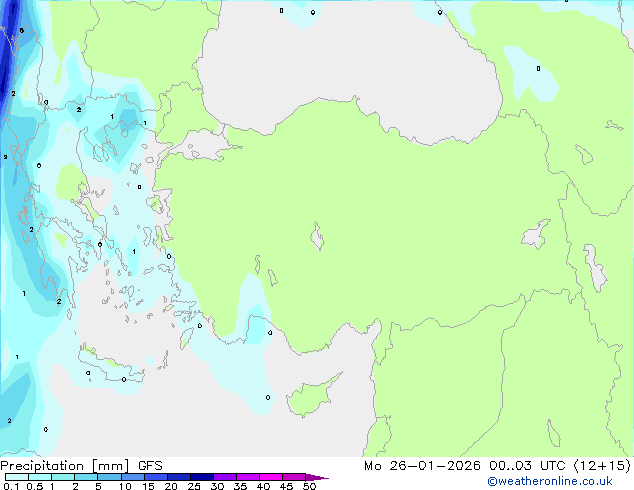Click the legend label "35"
The height and width of the screenshot is (490, 634).
[240, 486]
